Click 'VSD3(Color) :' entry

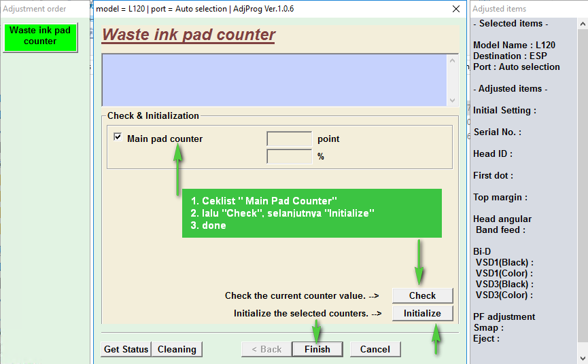coord(504,295)
